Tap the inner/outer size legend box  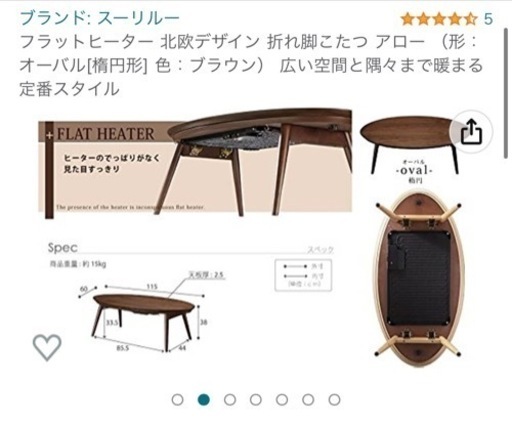click(x=303, y=275)
